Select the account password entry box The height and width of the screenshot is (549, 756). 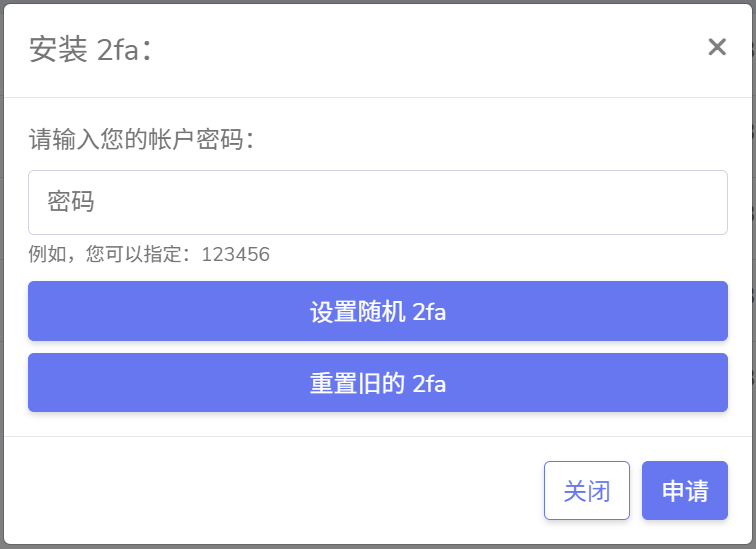click(377, 202)
